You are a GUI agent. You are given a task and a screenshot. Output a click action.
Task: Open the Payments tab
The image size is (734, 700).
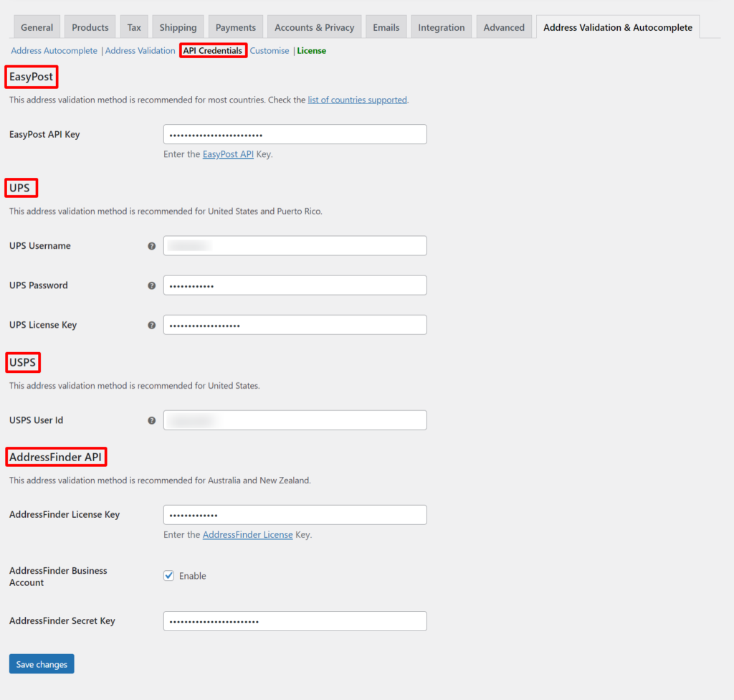click(235, 27)
